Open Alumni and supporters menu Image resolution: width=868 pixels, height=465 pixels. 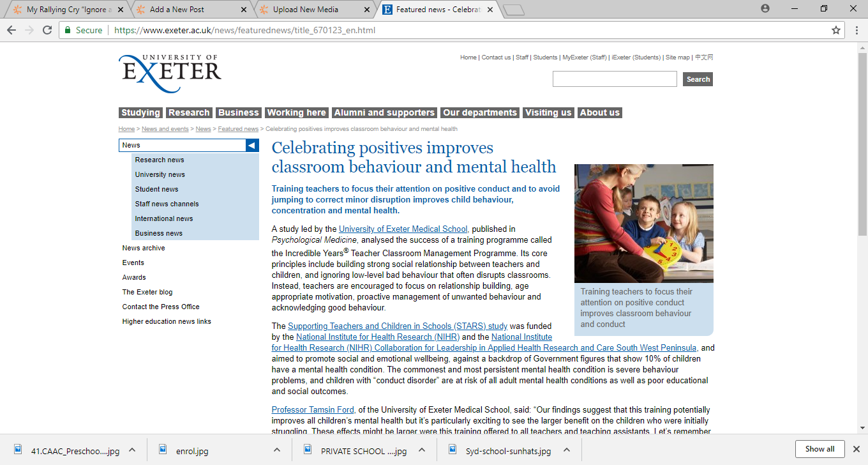pyautogui.click(x=384, y=112)
